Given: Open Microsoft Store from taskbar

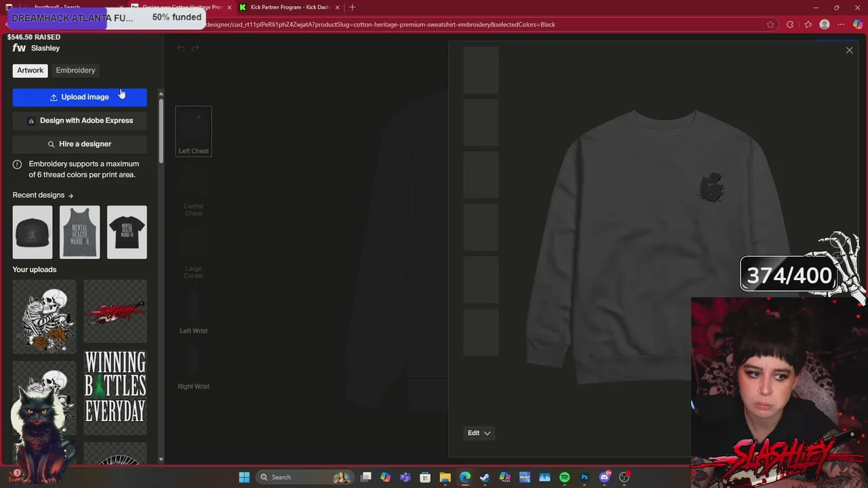Looking at the screenshot, I should (425, 477).
